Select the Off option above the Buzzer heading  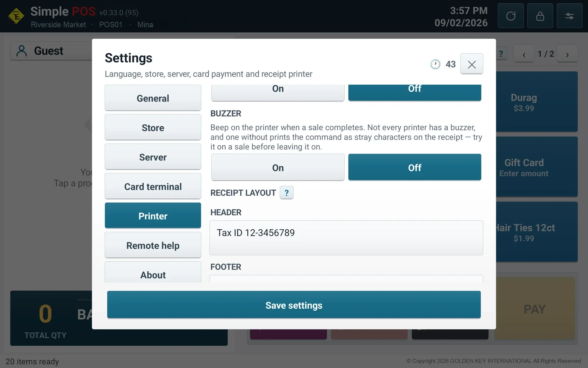pos(415,92)
